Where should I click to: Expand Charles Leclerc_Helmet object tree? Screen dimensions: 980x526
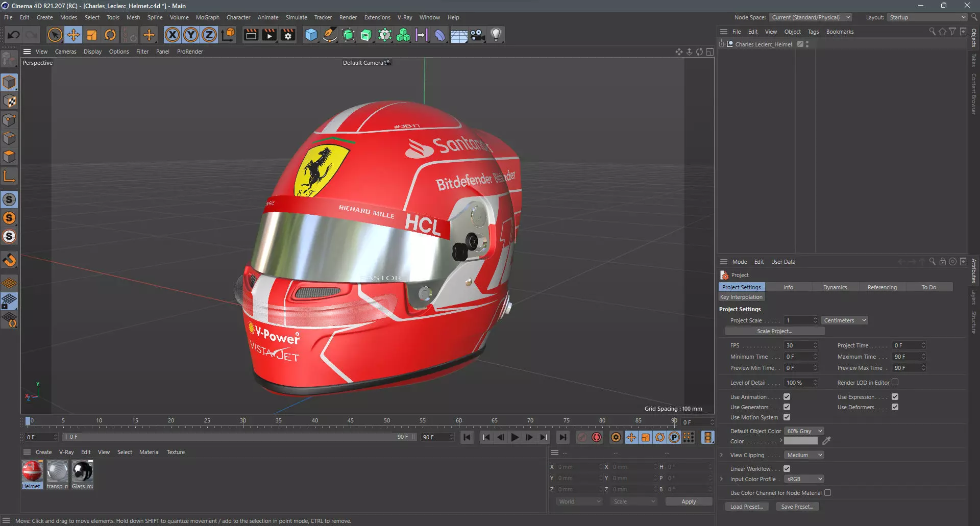pos(721,44)
